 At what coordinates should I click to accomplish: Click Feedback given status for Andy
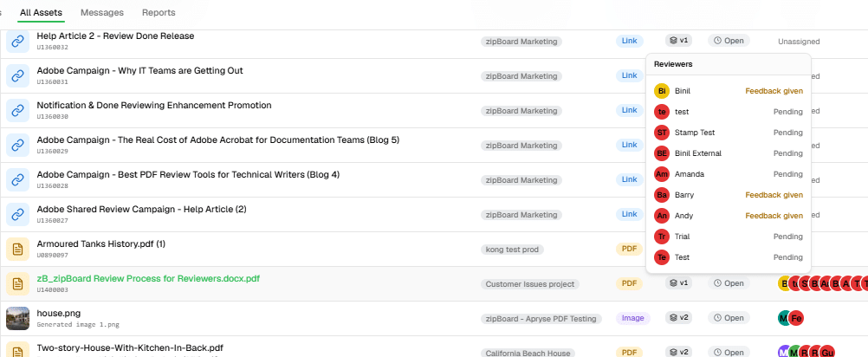[774, 215]
